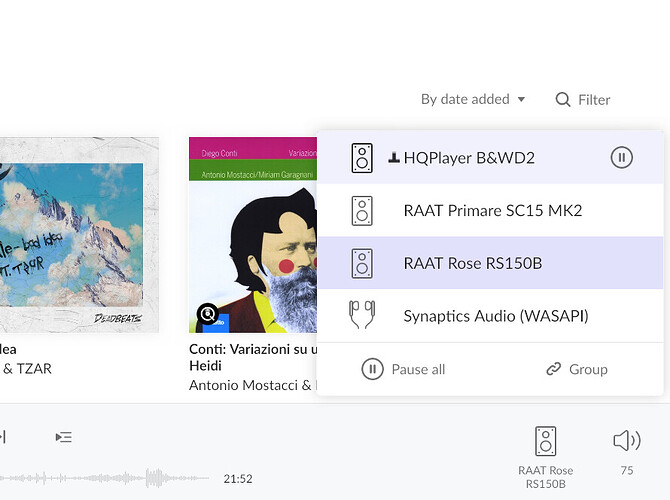Open the By date added sort dropdown
The height and width of the screenshot is (500, 670).
tap(473, 99)
